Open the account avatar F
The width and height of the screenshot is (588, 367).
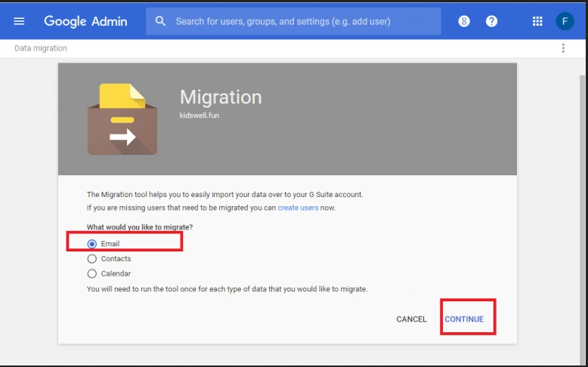[565, 21]
